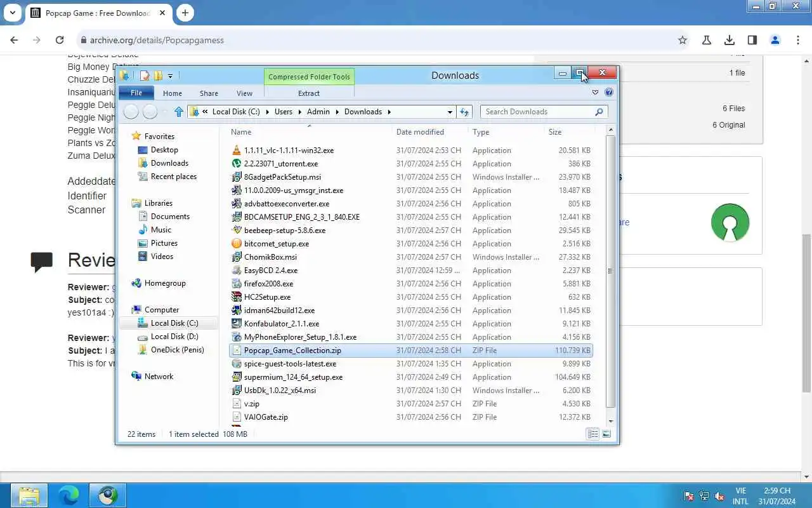Open the VLC installer 1.1.11_vlc-1.1.11-win32.exe icon
This screenshot has height=508, width=812.
tap(237, 150)
